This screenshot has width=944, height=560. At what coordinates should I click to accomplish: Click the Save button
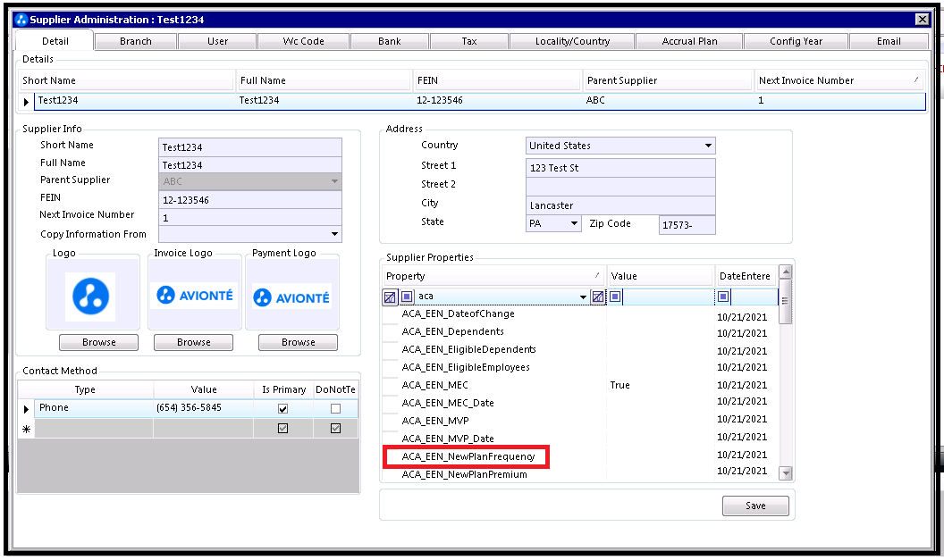tap(755, 506)
